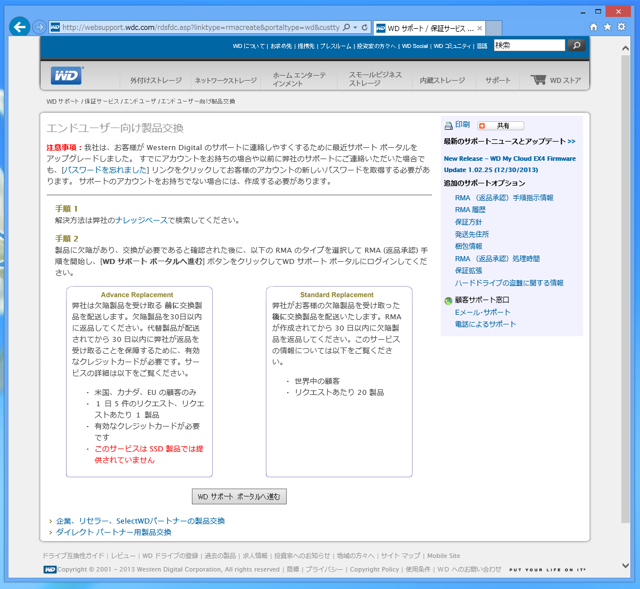This screenshot has height=589, width=640.
Task: Open ダイレクト パートナー用製品交換 link
Action: point(113,532)
